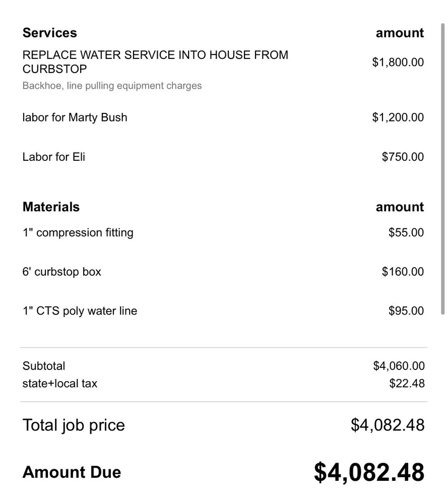Image resolution: width=448 pixels, height=504 pixels.
Task: Select the "Labor for Eli" line
Action: [x=54, y=157]
